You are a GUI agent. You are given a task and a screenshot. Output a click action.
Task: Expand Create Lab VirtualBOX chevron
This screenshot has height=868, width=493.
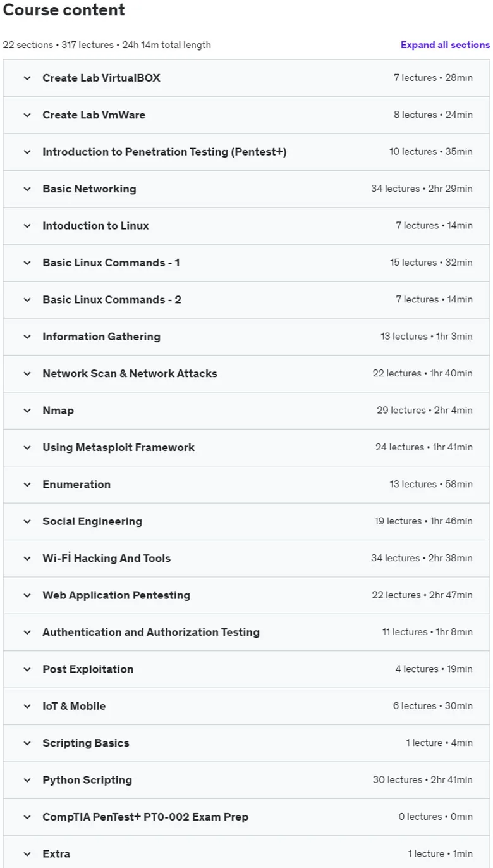[x=27, y=78]
